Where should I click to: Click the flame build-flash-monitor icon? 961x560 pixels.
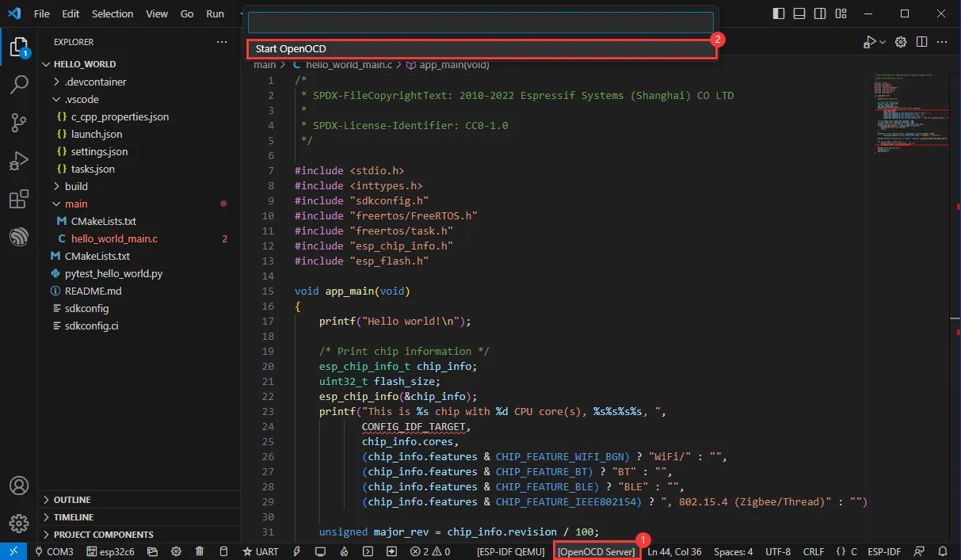click(344, 551)
